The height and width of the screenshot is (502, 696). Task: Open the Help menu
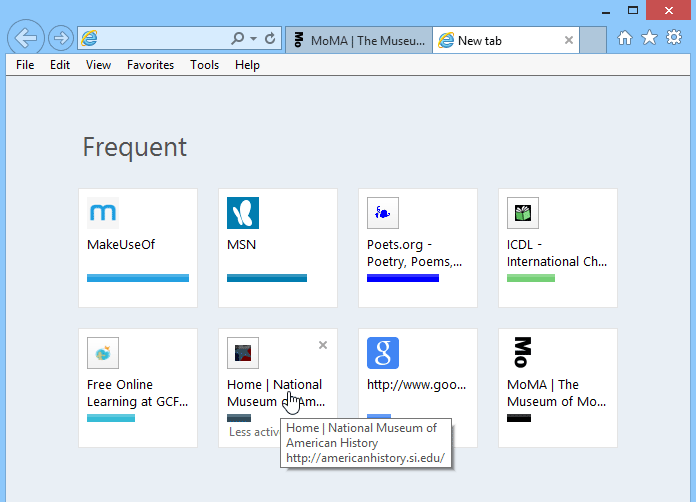click(x=247, y=65)
